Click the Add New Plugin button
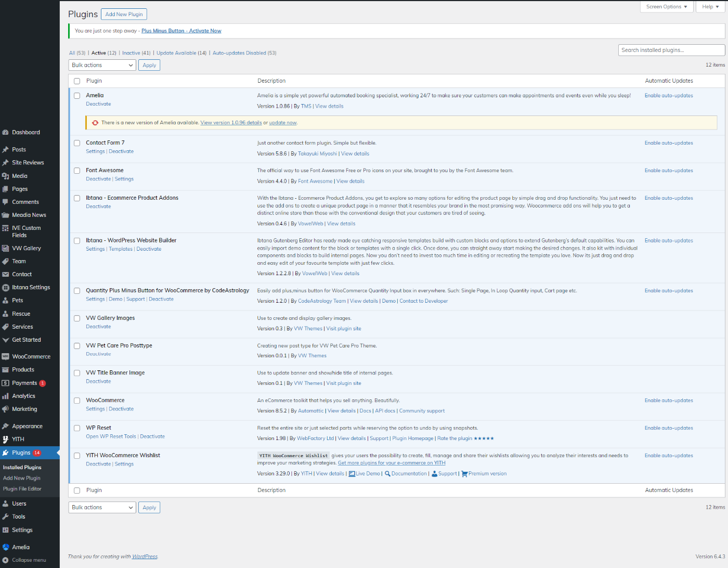Image resolution: width=728 pixels, height=568 pixels. coord(124,15)
